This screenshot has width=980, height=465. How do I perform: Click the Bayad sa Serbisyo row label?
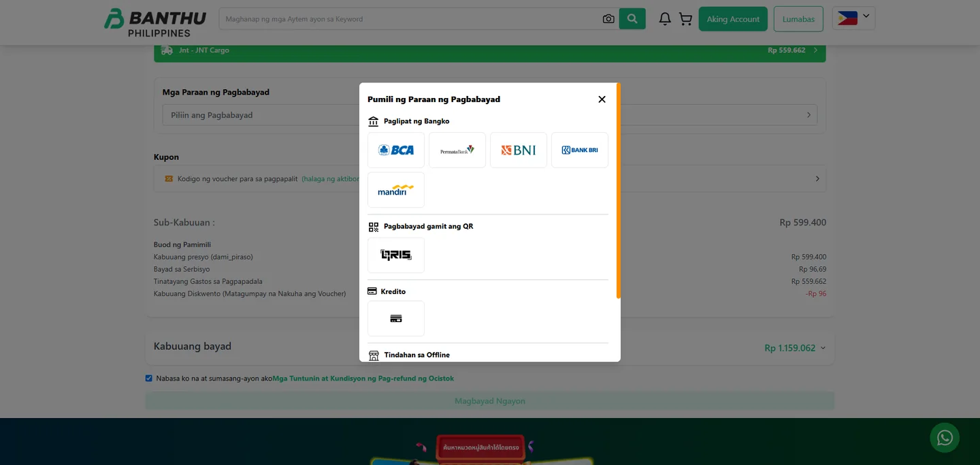pos(182,269)
